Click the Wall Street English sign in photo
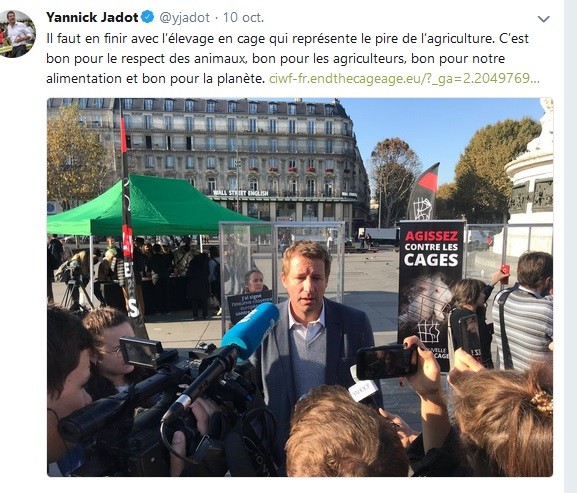Viewport: 577px width, 493px height. tap(241, 193)
